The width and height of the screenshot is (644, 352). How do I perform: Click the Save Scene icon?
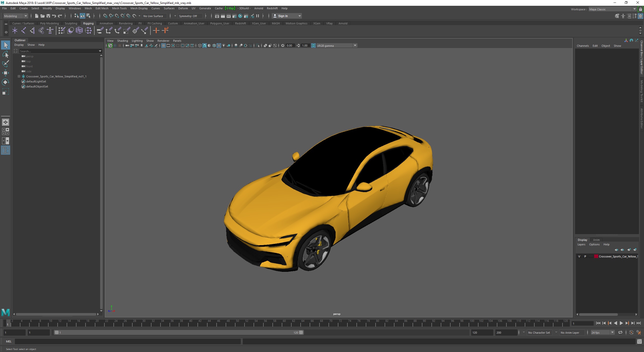coord(48,16)
